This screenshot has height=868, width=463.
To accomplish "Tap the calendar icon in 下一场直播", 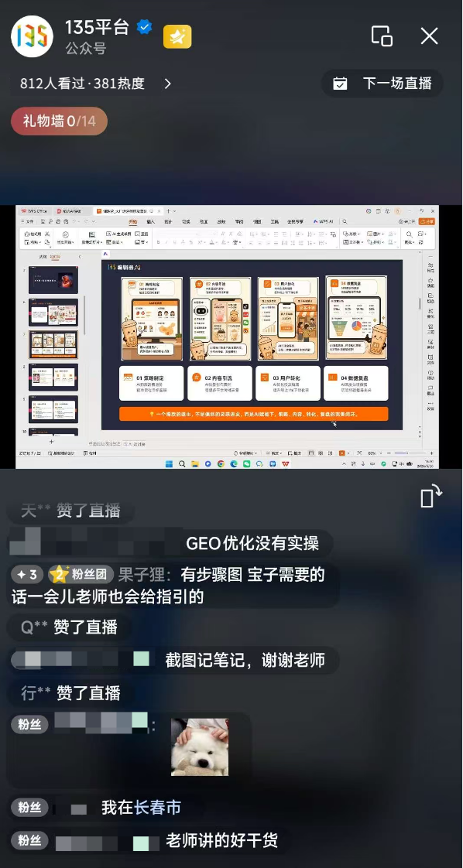I will point(340,84).
